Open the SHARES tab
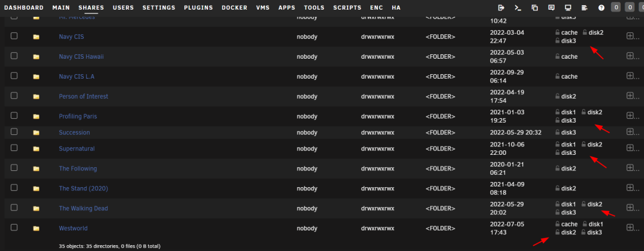Image resolution: width=644 pixels, height=251 pixels. pyautogui.click(x=91, y=8)
